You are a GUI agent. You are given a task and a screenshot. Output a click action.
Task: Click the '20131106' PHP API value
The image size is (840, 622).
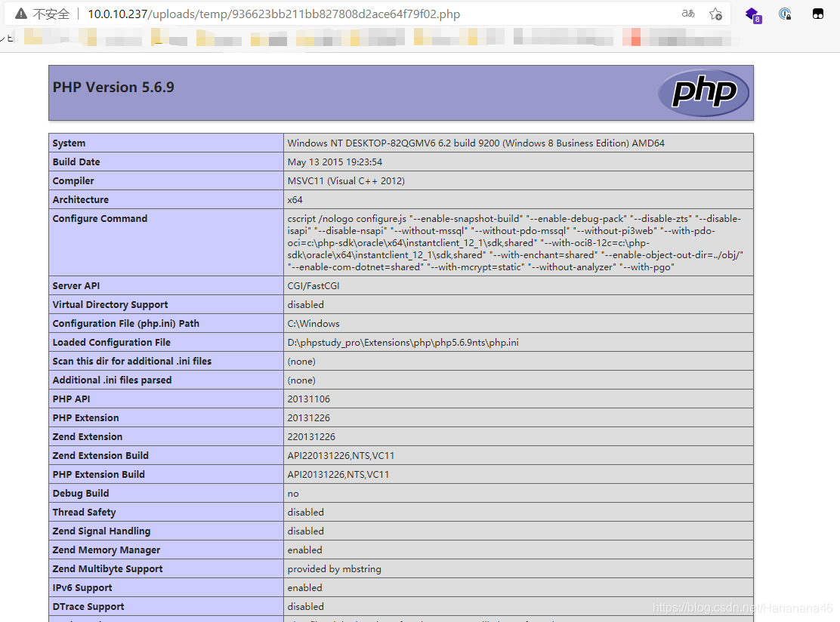click(308, 399)
